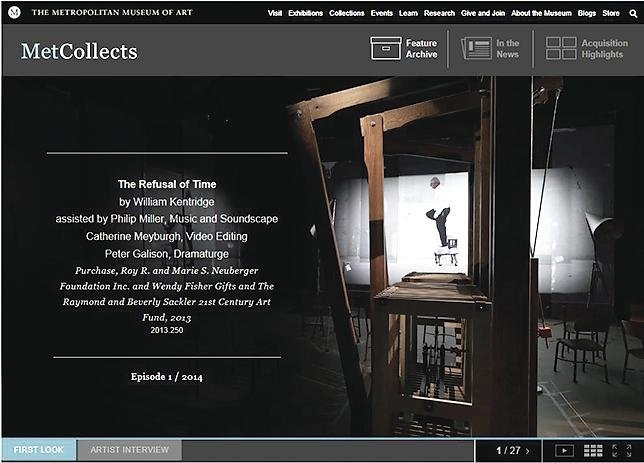
Task: Go to next slide with the arrow
Action: point(527,451)
